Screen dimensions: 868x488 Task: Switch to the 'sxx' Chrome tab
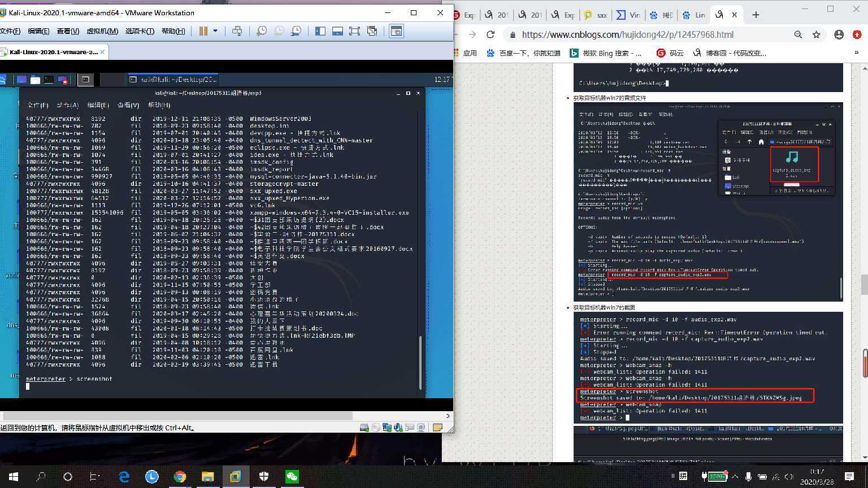(x=595, y=15)
